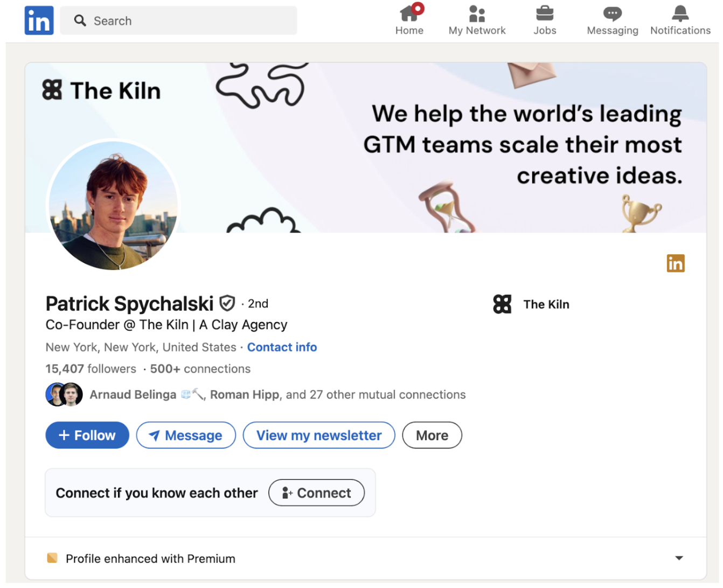The width and height of the screenshot is (723, 588).
Task: Open My Network tab
Action: 477,20
